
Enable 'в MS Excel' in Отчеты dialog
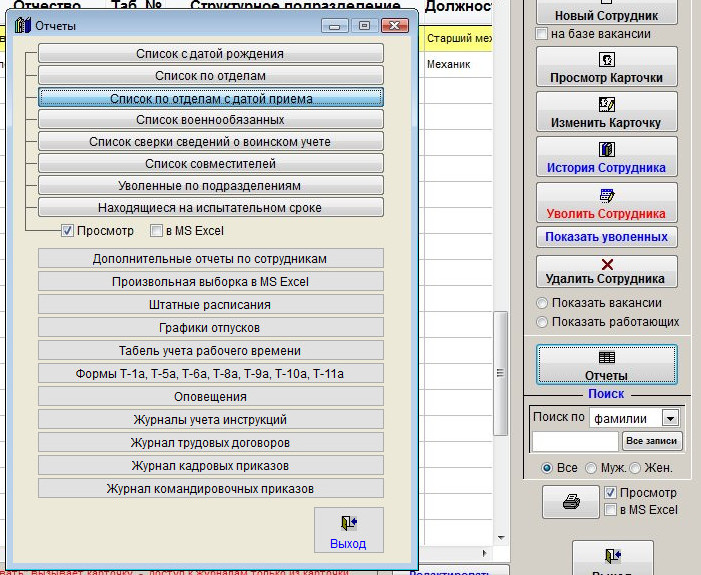point(156,231)
